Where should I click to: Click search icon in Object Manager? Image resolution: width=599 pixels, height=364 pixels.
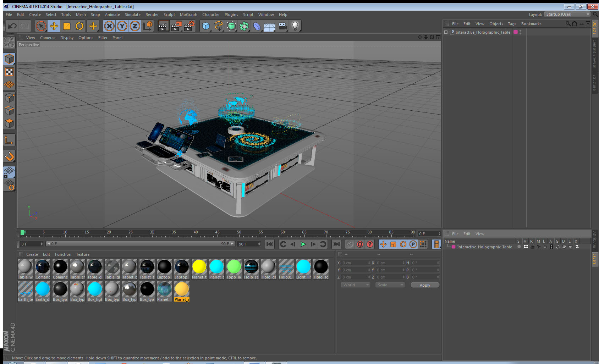(568, 24)
